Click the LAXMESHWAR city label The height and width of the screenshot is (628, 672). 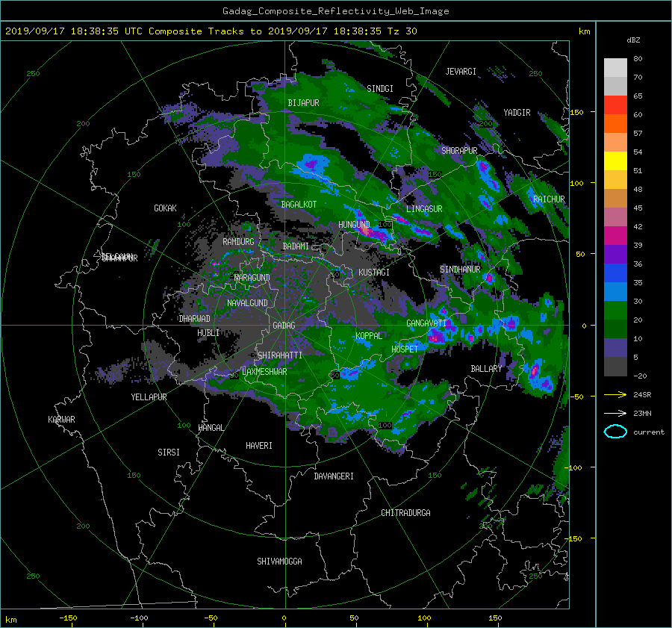[x=264, y=372]
